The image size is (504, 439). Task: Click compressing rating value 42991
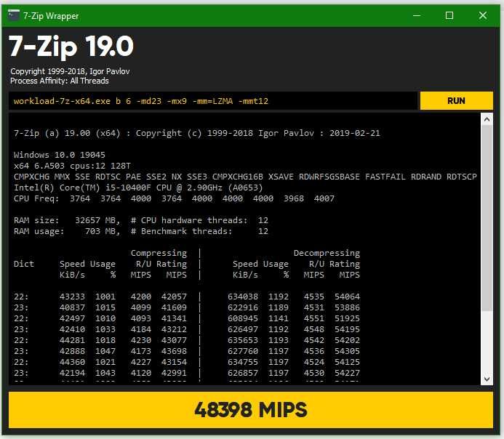click(x=174, y=373)
